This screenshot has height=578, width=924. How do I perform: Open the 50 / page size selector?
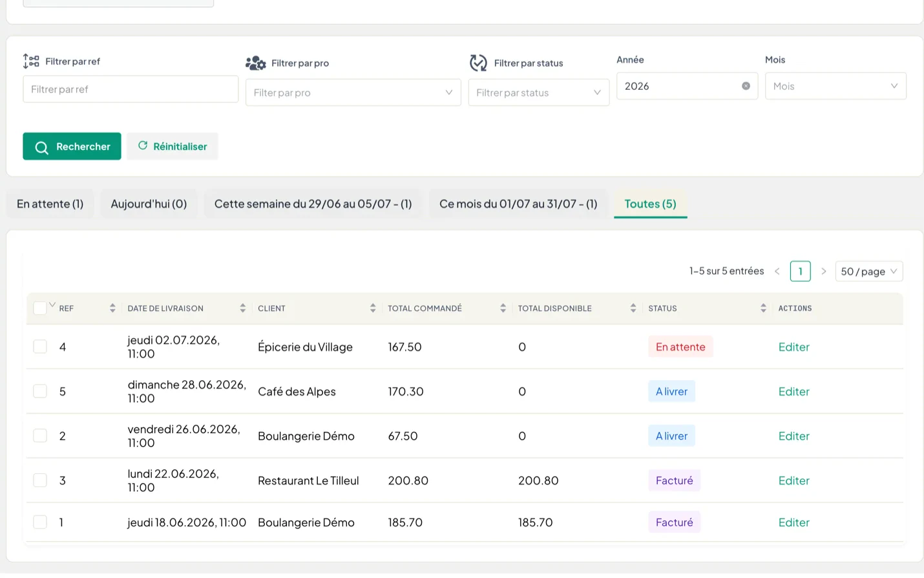click(869, 272)
